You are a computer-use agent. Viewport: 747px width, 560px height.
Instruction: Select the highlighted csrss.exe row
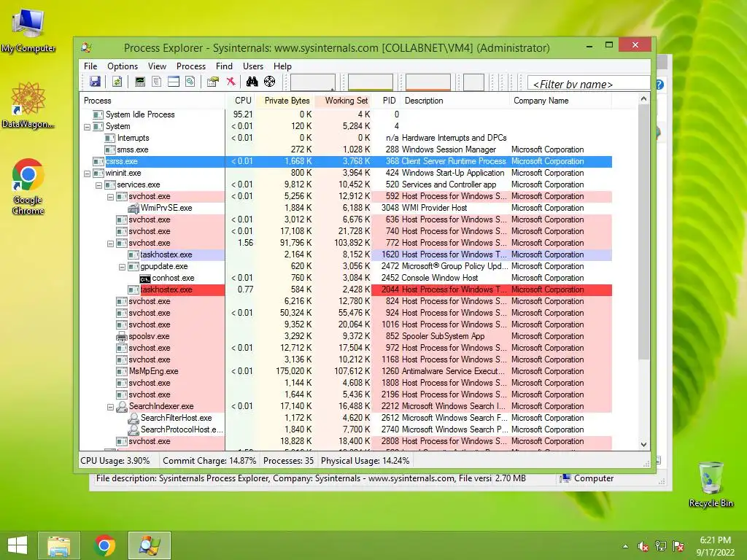click(x=346, y=161)
